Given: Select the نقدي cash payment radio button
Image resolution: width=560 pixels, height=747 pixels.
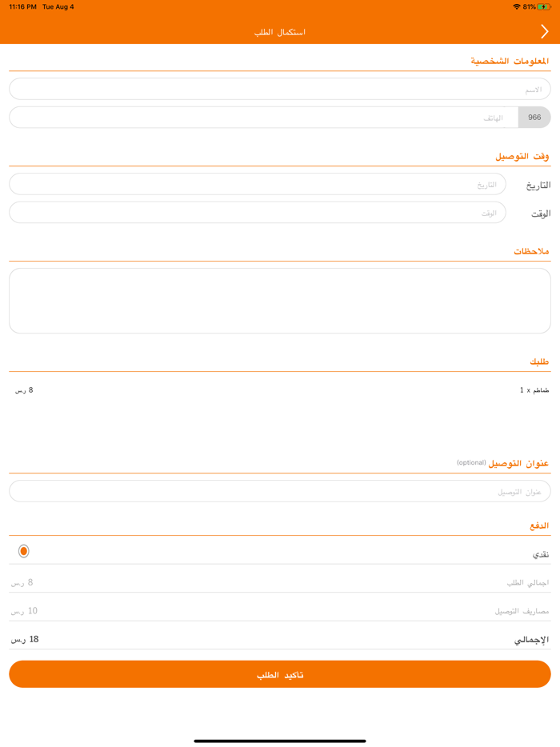Looking at the screenshot, I should [x=25, y=550].
